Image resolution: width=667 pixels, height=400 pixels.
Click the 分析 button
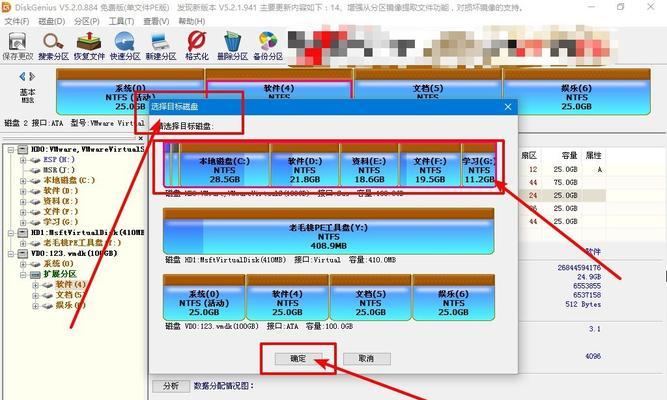tap(171, 386)
